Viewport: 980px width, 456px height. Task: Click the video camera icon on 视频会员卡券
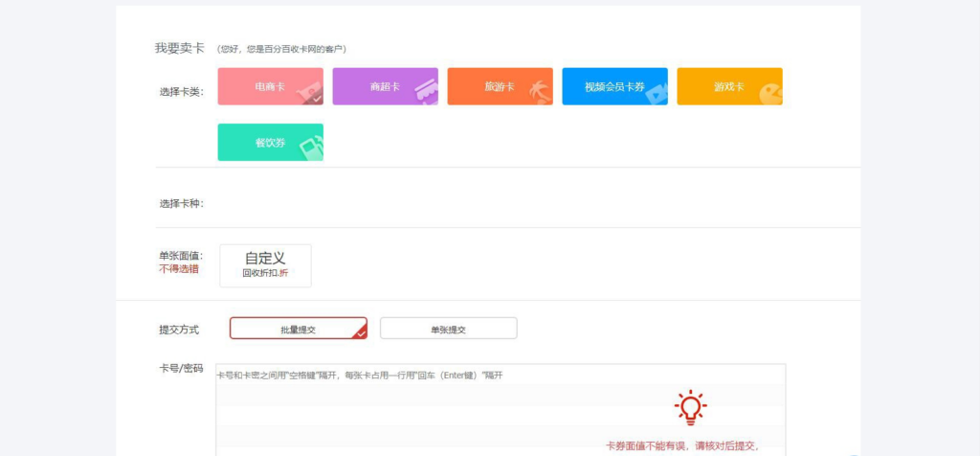tap(655, 92)
